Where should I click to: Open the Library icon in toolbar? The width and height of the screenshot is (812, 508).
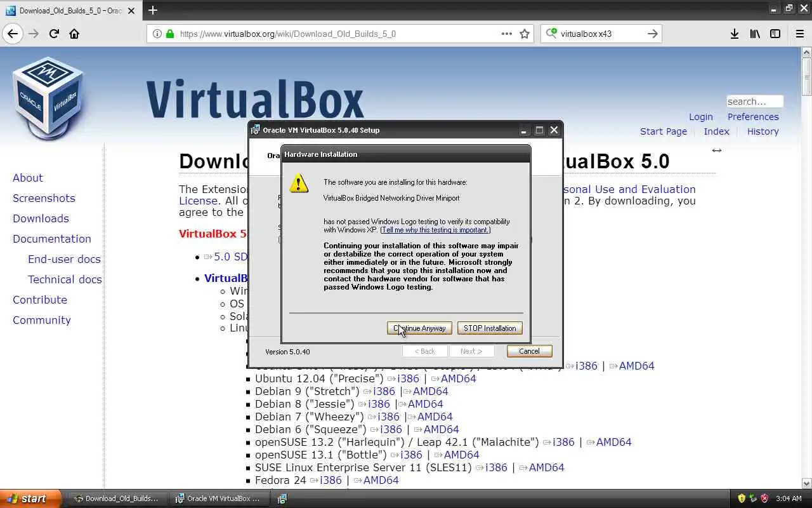tap(755, 34)
